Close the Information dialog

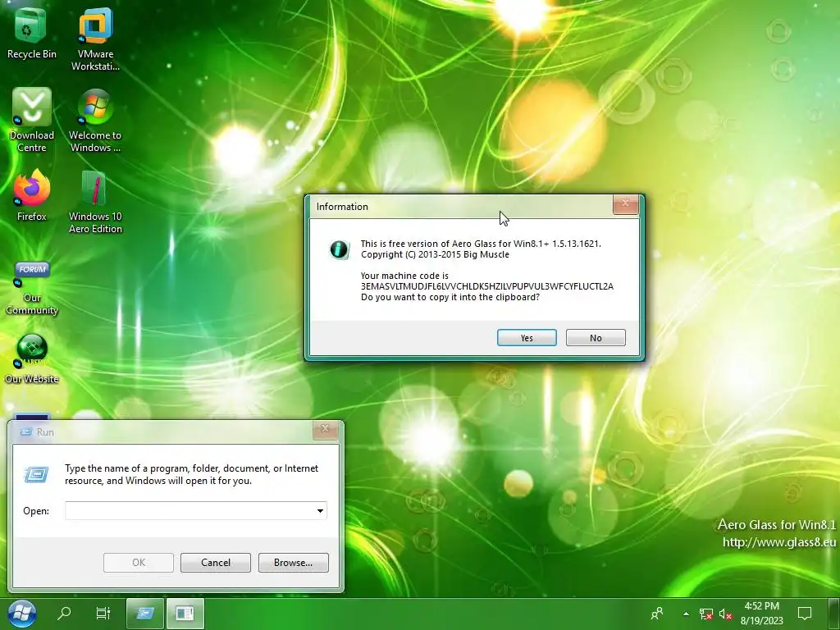coord(625,204)
